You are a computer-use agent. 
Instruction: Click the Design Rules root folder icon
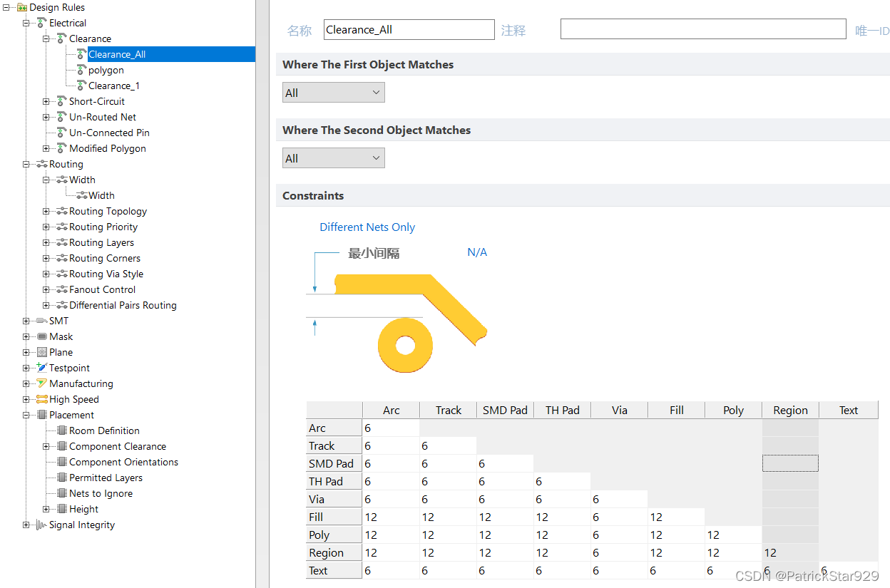coord(22,7)
